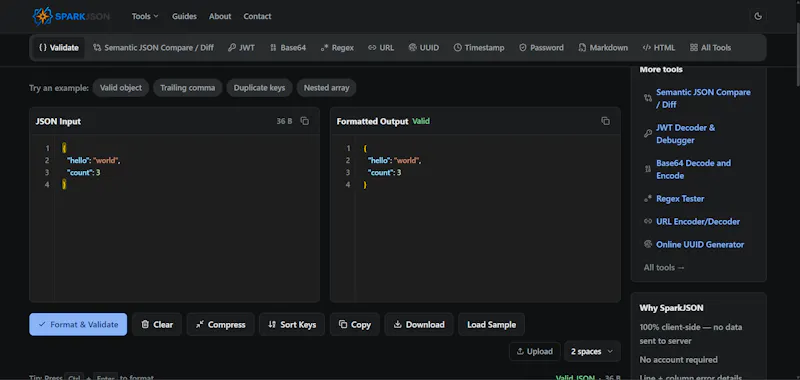Copy the Formatted Output via header icon
Viewport: 800px width, 380px height.
(606, 121)
